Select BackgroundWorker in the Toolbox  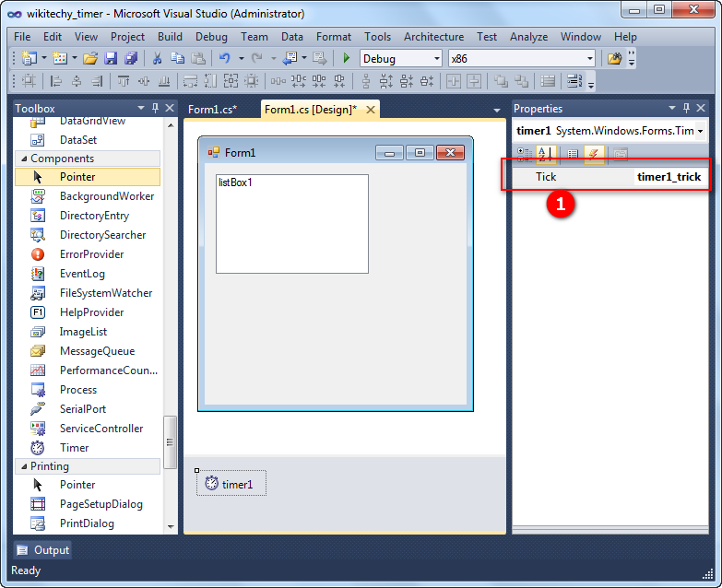click(x=107, y=196)
